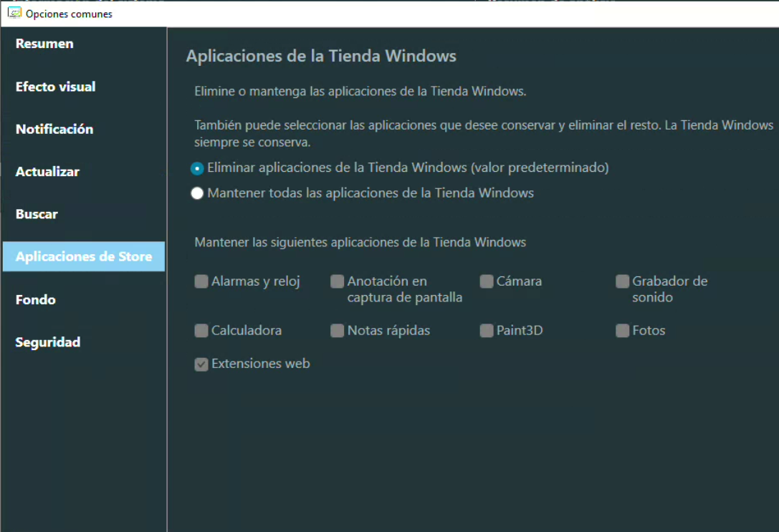This screenshot has width=779, height=532.
Task: Navigate to the Seguridad section
Action: pyautogui.click(x=48, y=342)
